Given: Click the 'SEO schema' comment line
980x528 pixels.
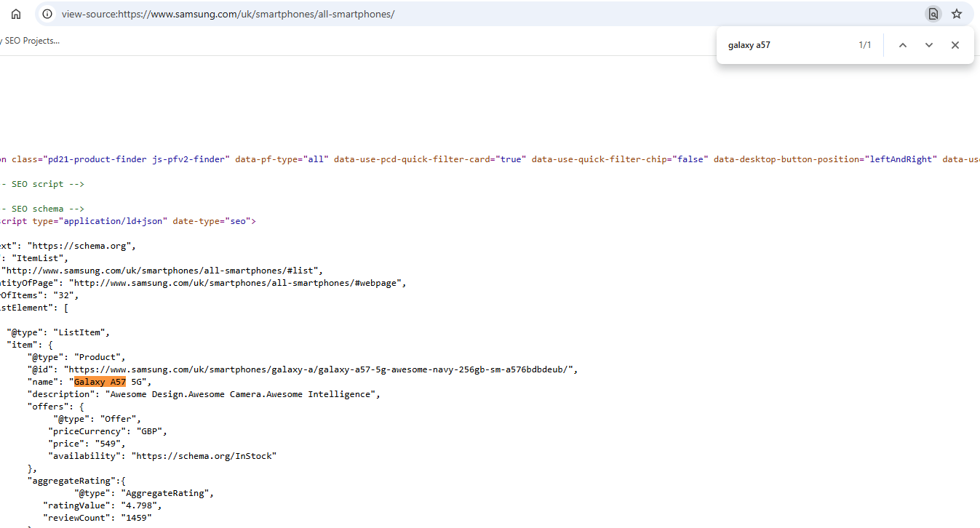Looking at the screenshot, I should 42,209.
